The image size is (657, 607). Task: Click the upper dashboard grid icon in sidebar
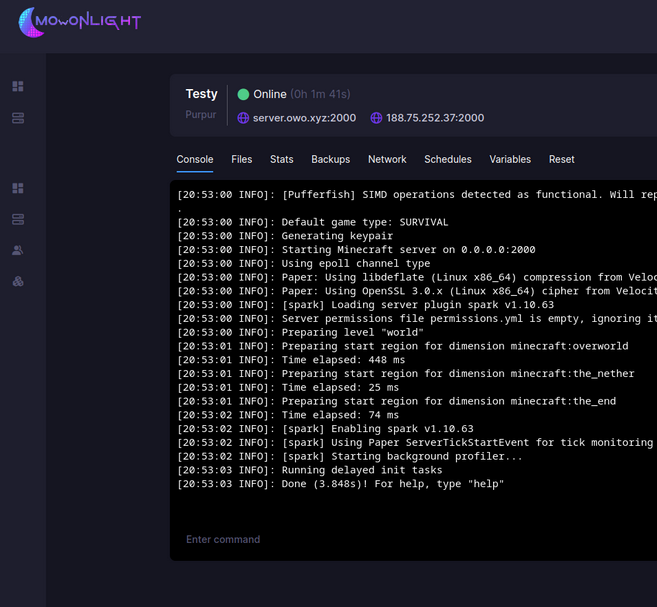[x=18, y=87]
